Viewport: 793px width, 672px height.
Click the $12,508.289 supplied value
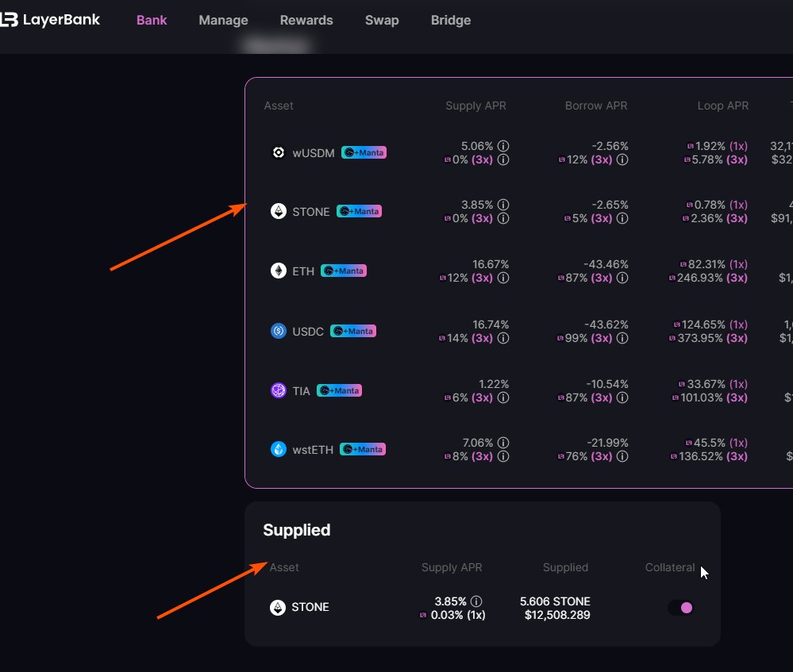click(557, 615)
